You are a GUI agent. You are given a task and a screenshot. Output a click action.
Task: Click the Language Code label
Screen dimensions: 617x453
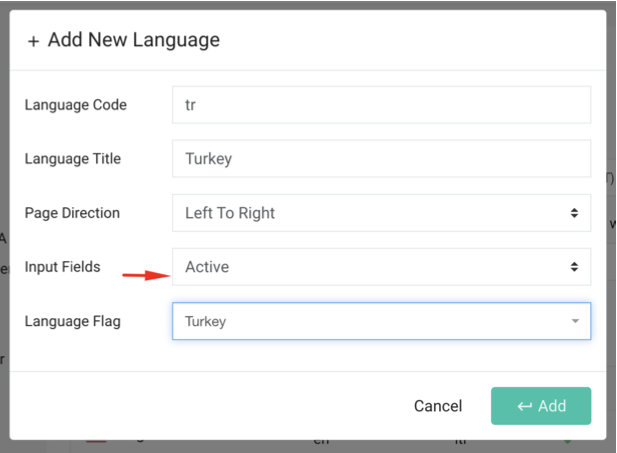(75, 104)
